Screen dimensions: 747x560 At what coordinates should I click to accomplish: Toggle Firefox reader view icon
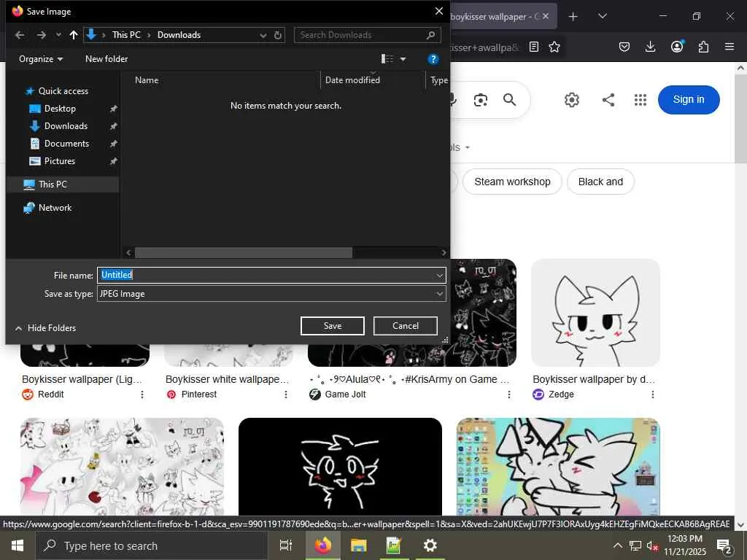[x=534, y=47]
